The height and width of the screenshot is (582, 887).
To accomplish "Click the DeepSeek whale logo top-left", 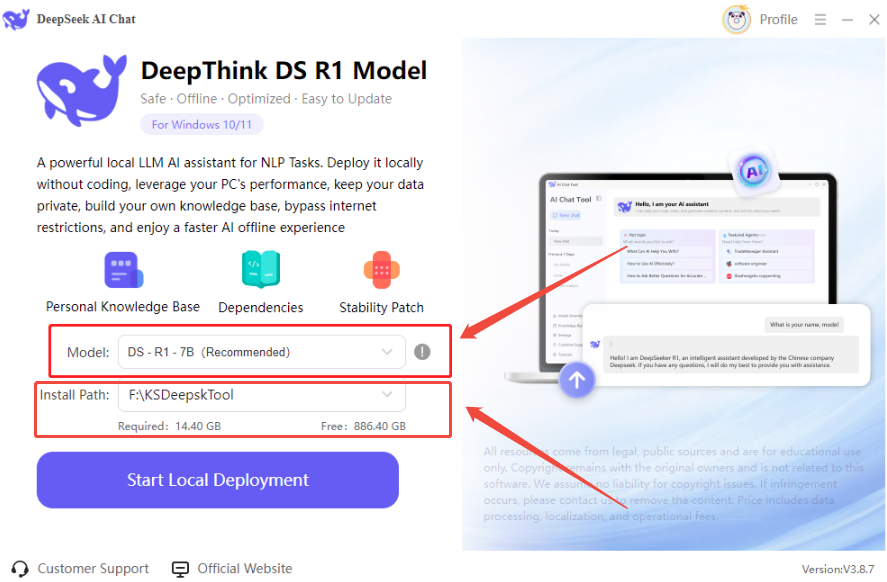I will pos(18,18).
